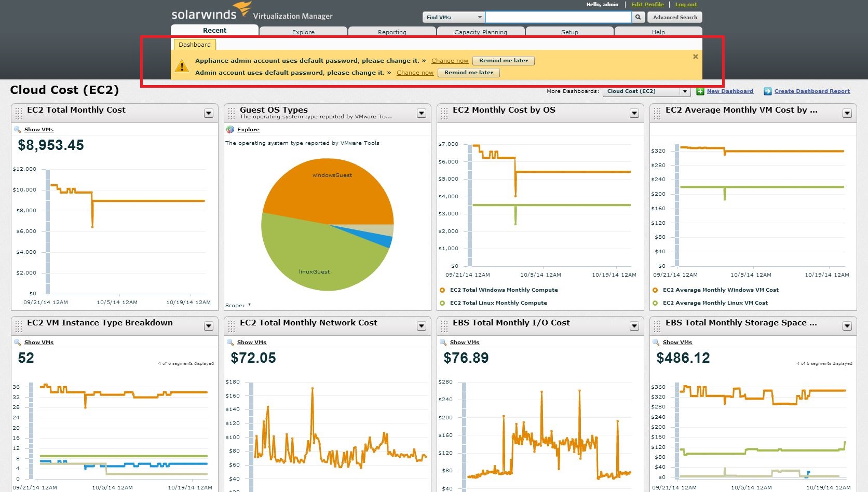Click the magnifier icon beside EC2 Total Monthly Cost Show VMs

pos(18,130)
